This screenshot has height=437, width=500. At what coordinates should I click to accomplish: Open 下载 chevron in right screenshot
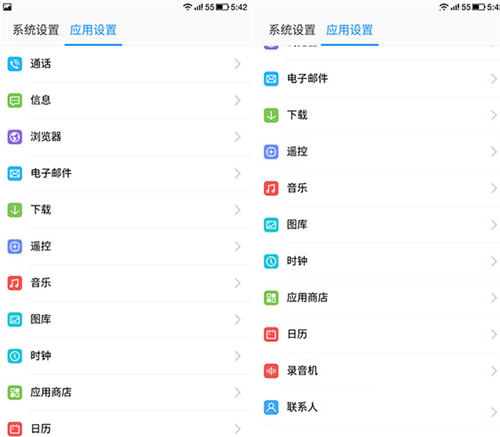494,115
